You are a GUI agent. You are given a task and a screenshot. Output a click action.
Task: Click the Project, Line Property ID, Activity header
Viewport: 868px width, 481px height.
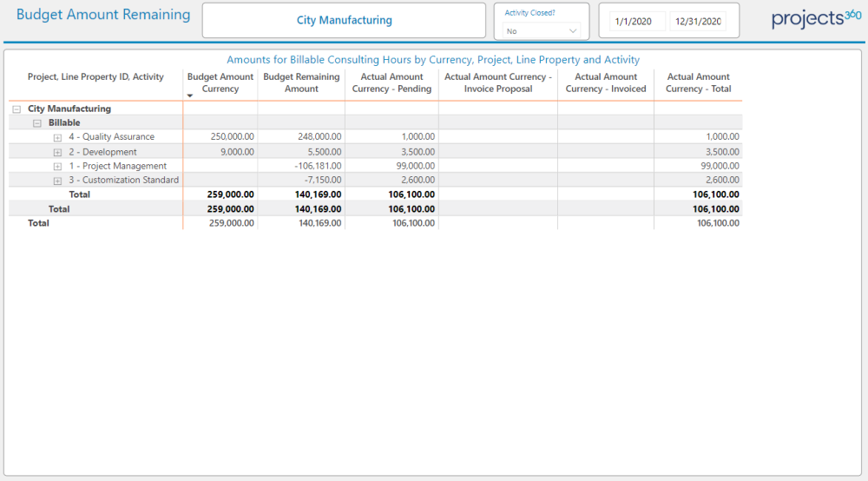click(95, 77)
